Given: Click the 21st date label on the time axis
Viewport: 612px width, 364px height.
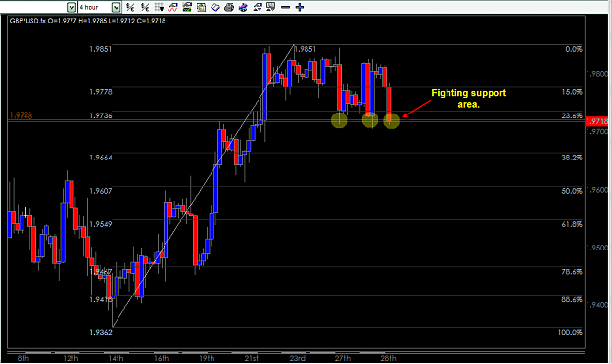Looking at the screenshot, I should pos(251,358).
